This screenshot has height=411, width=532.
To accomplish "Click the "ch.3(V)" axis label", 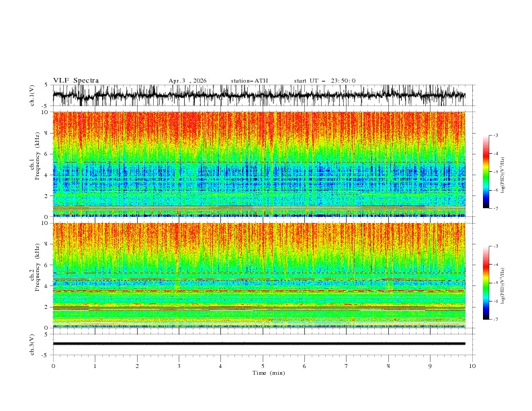I will click(32, 345).
